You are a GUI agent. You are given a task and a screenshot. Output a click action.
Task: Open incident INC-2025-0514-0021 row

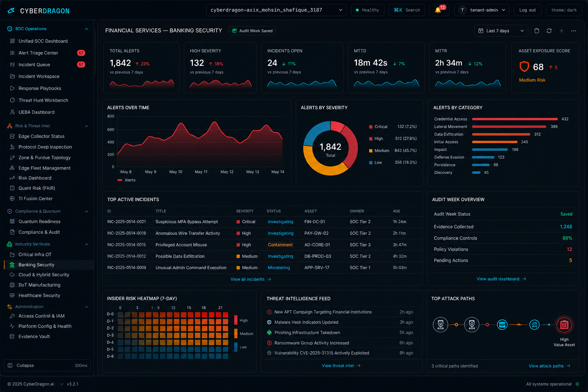pyautogui.click(x=262, y=222)
